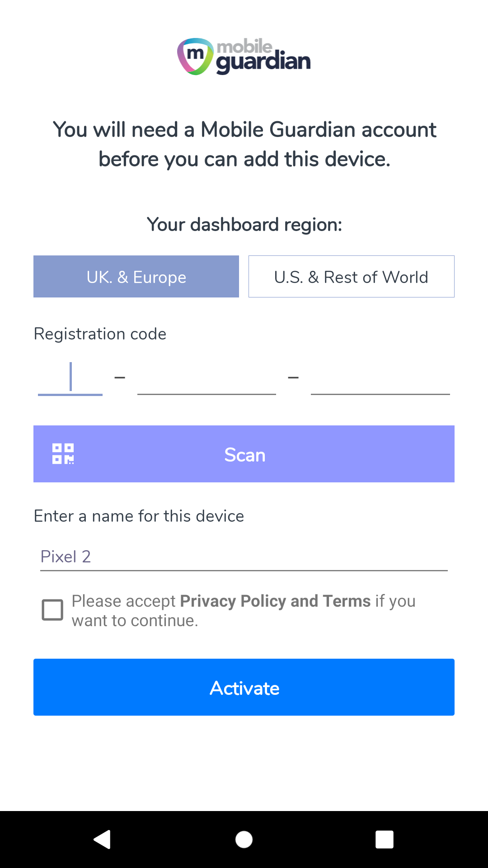Tap the Scan button label
This screenshot has width=488, height=868.
[x=244, y=455]
